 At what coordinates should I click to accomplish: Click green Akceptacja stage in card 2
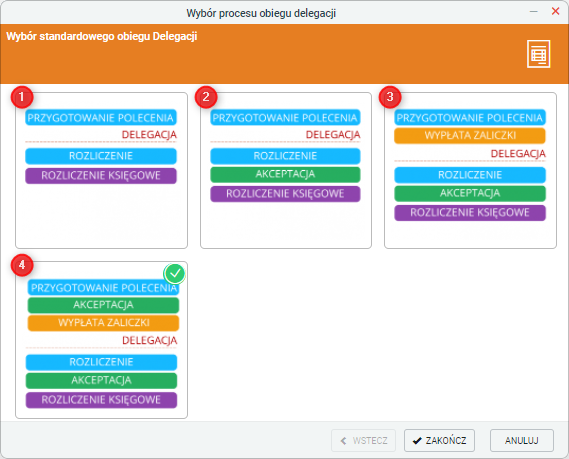pyautogui.click(x=285, y=174)
